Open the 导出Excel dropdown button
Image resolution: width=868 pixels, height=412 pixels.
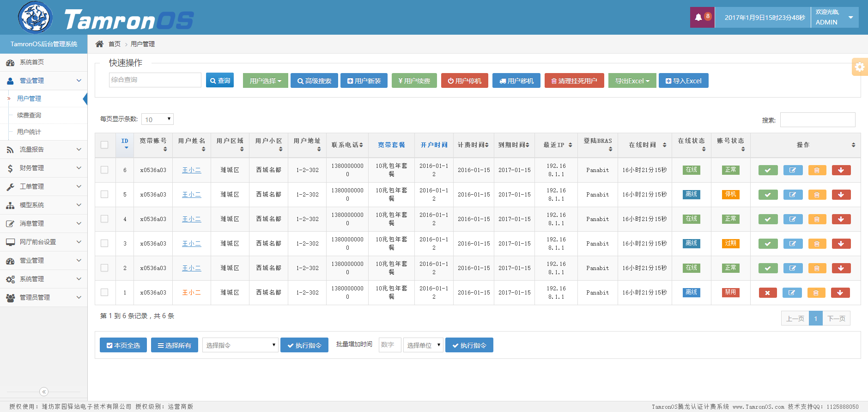click(x=631, y=80)
